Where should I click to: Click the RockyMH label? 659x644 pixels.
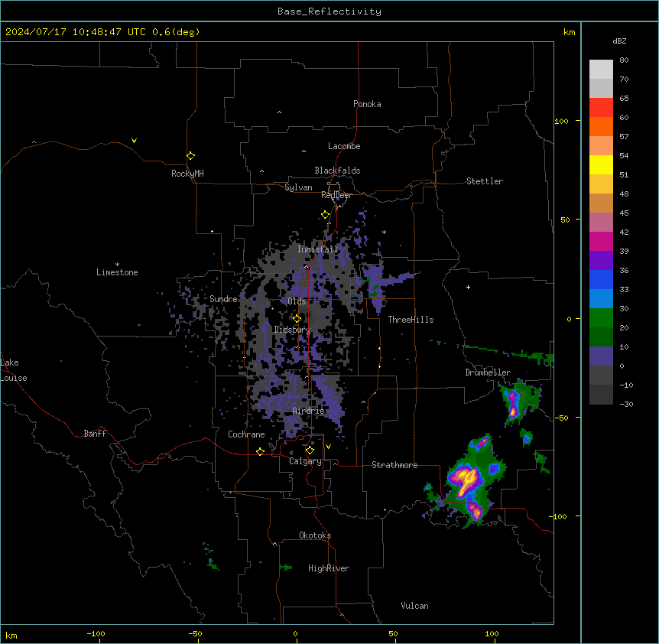point(187,174)
